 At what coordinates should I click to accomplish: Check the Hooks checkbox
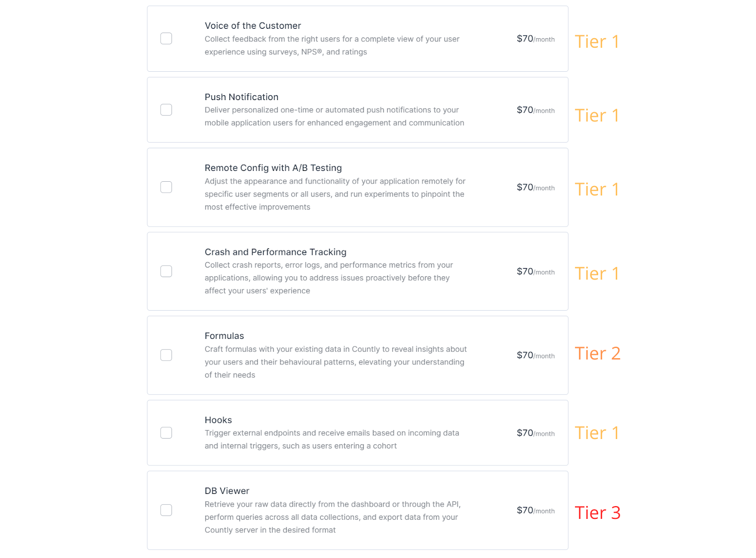(x=166, y=432)
